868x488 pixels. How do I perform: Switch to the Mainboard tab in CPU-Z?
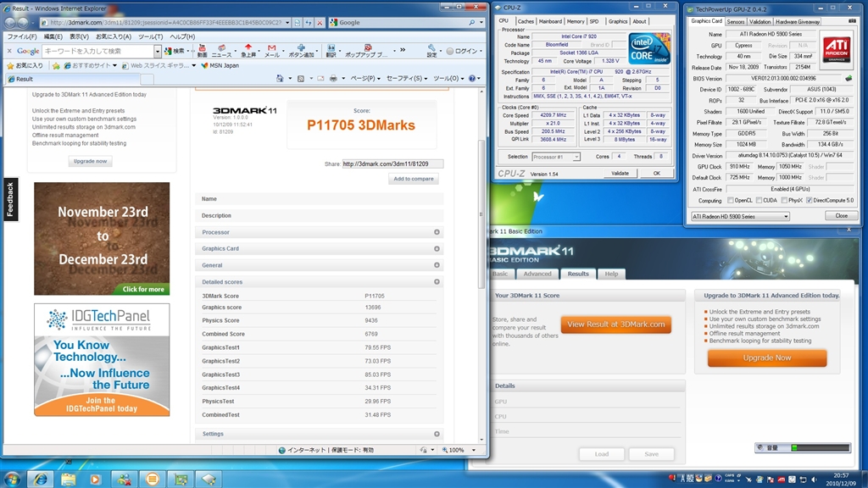click(x=550, y=21)
